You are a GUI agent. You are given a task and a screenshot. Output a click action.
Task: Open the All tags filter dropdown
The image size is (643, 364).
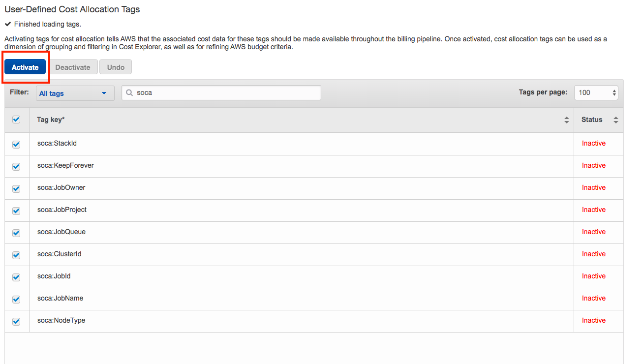pos(75,93)
